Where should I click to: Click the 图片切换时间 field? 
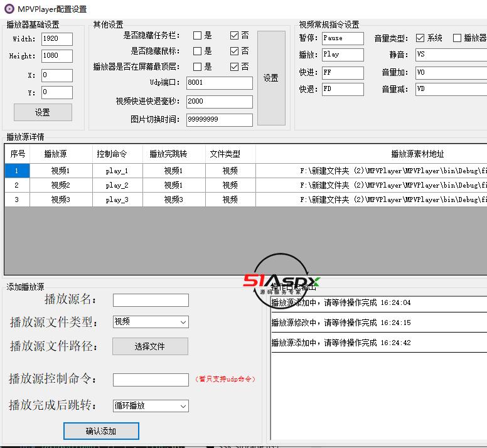point(219,120)
